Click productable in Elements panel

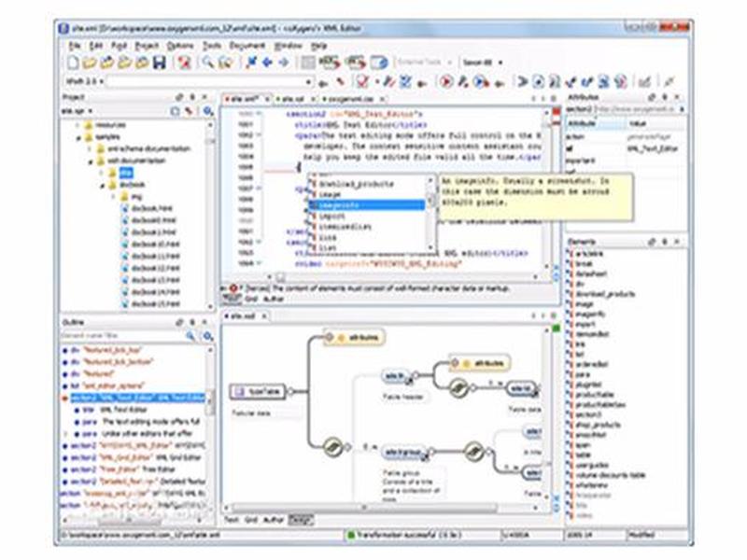point(595,394)
